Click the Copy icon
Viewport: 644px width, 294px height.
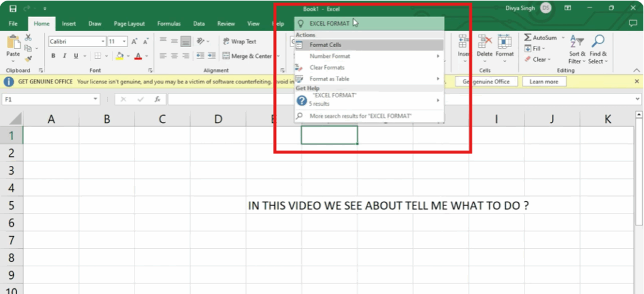28,48
